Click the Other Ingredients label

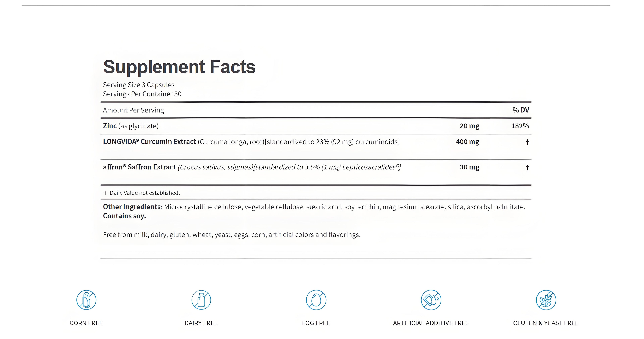coord(133,207)
